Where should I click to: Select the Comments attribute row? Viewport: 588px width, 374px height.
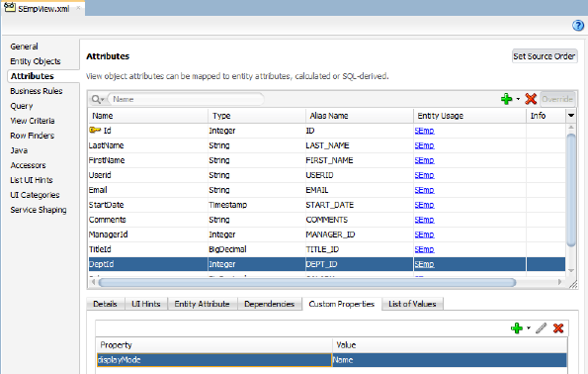pyautogui.click(x=327, y=220)
